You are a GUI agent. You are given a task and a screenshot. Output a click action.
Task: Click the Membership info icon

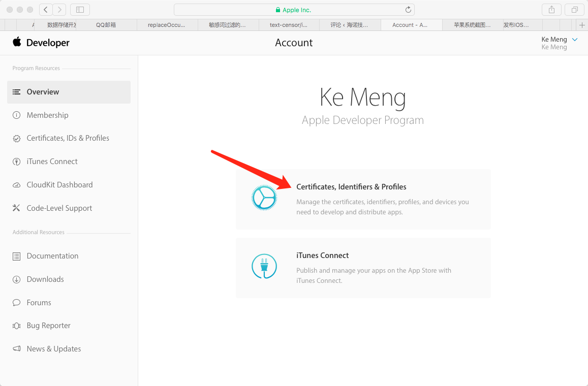(16, 115)
